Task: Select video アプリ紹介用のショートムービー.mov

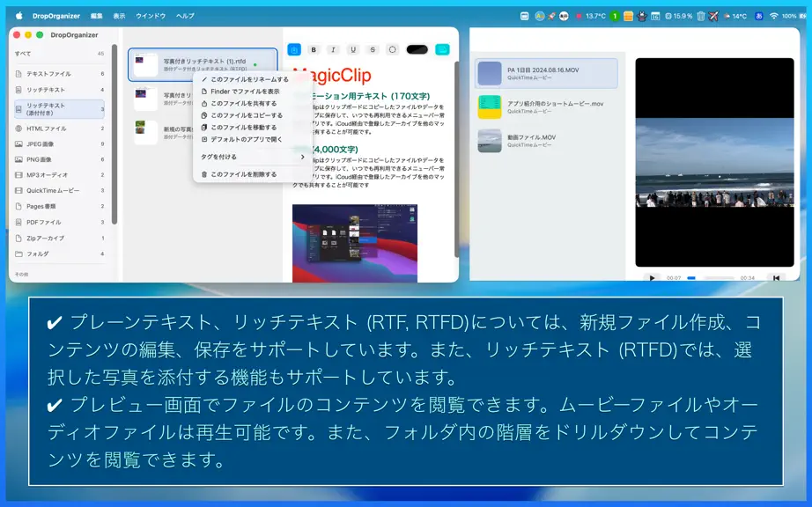Action: (x=546, y=107)
